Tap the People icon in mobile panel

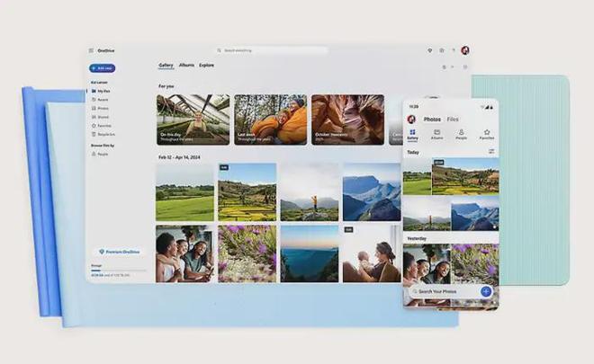click(x=462, y=134)
